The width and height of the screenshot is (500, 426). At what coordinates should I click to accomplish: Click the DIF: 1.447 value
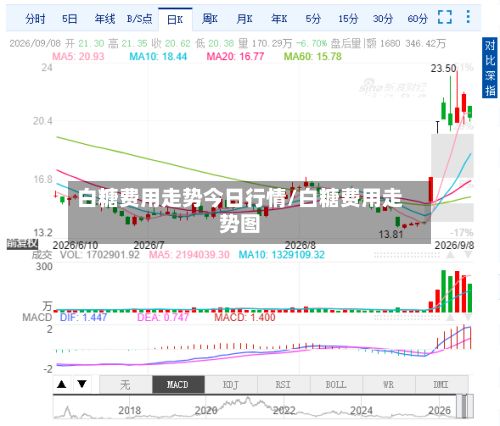[83, 317]
